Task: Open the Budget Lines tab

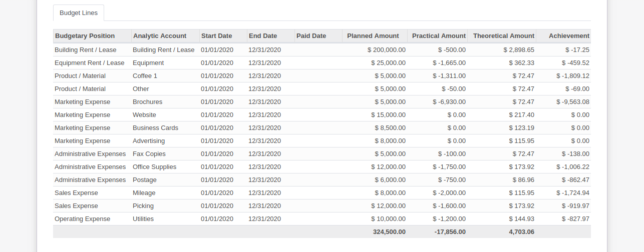Action: click(x=79, y=13)
